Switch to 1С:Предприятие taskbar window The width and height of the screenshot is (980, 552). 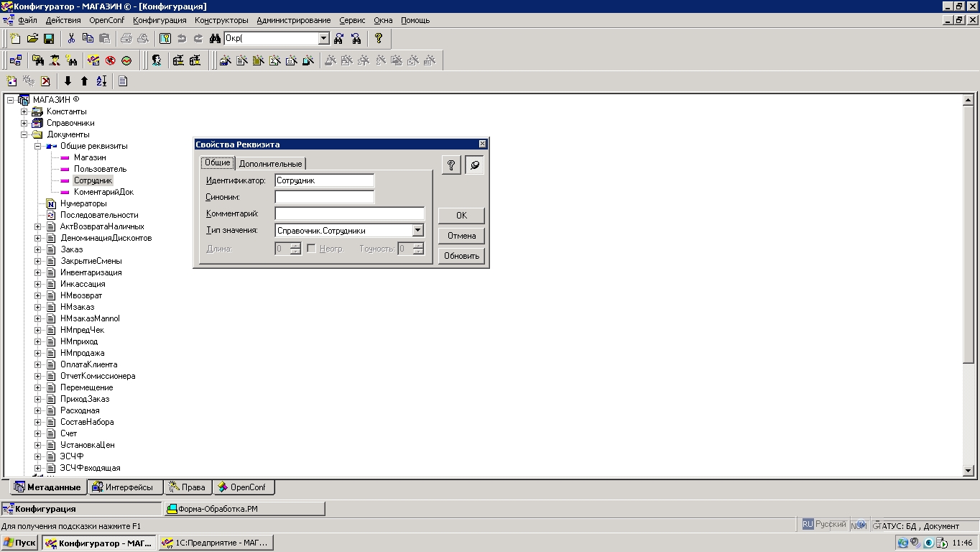coord(216,543)
